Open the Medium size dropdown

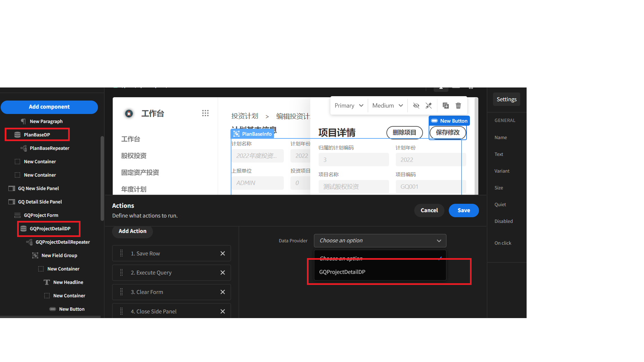pos(387,105)
